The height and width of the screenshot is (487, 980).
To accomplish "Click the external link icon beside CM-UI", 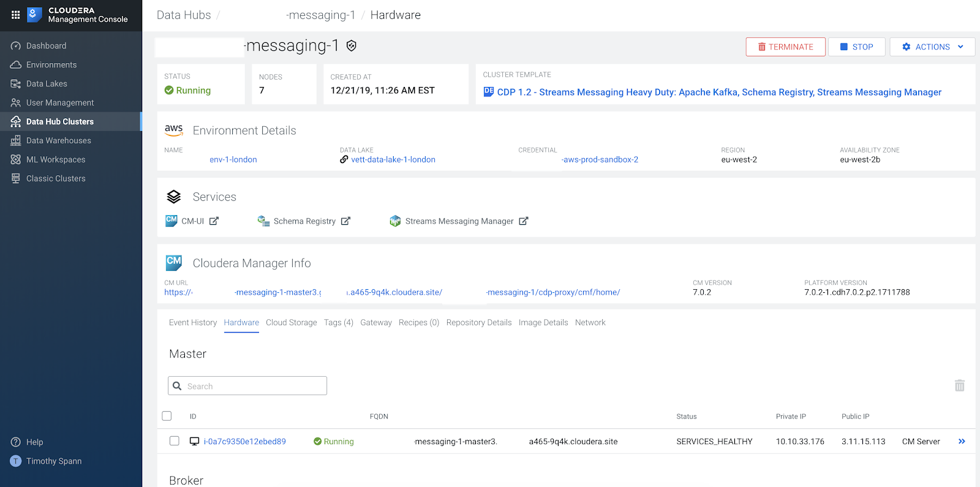I will click(214, 221).
